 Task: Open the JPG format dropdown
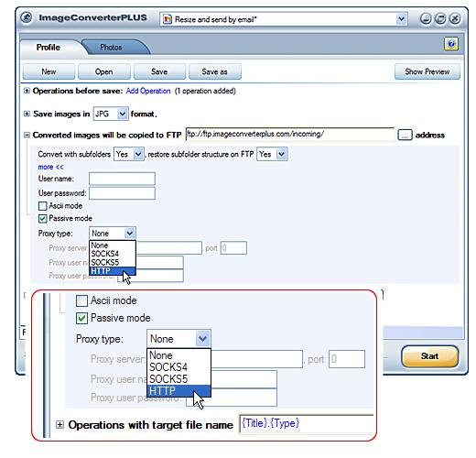pyautogui.click(x=122, y=114)
